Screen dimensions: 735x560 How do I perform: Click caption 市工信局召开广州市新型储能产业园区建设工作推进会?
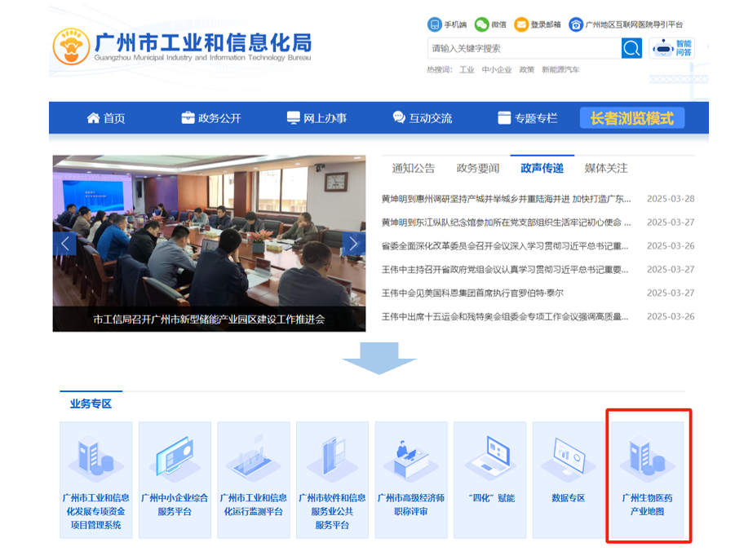point(209,320)
